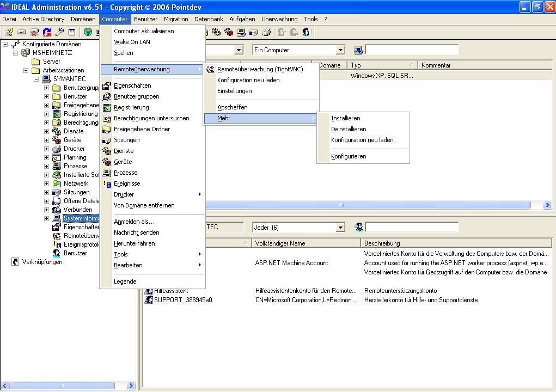The image size is (556, 392).
Task: Expand the Prozesse node in the tree
Action: [47, 166]
